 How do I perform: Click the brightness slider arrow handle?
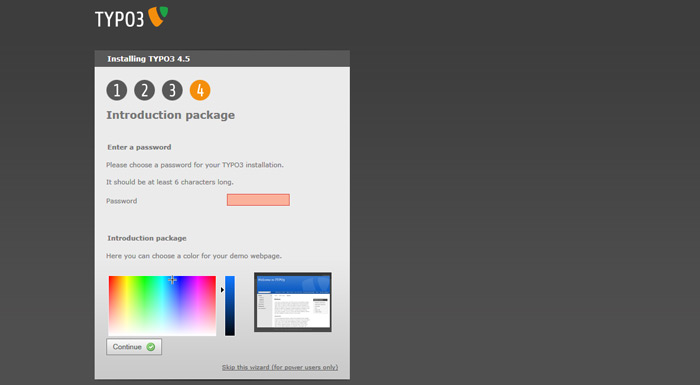222,290
